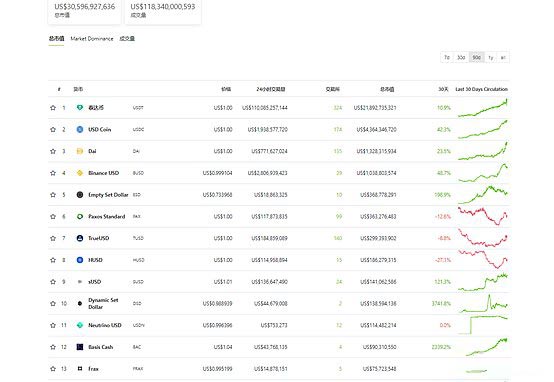Click the Neutrino USD logo icon
Viewport: 554px width, 382px height.
(80, 325)
